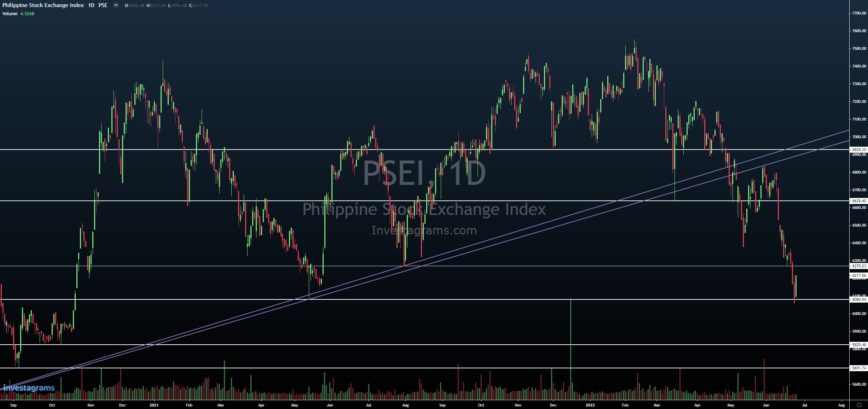Select the 6928.30 price level label

click(x=859, y=150)
